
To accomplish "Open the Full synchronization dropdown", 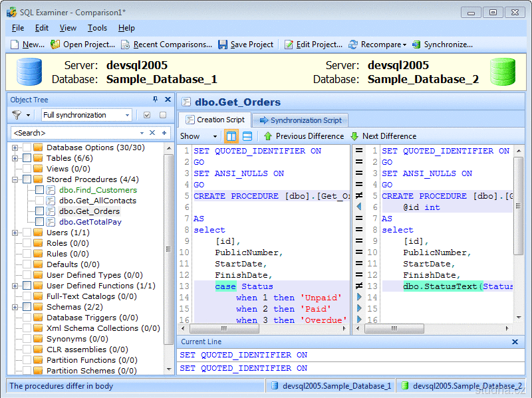I will pyautogui.click(x=127, y=115).
